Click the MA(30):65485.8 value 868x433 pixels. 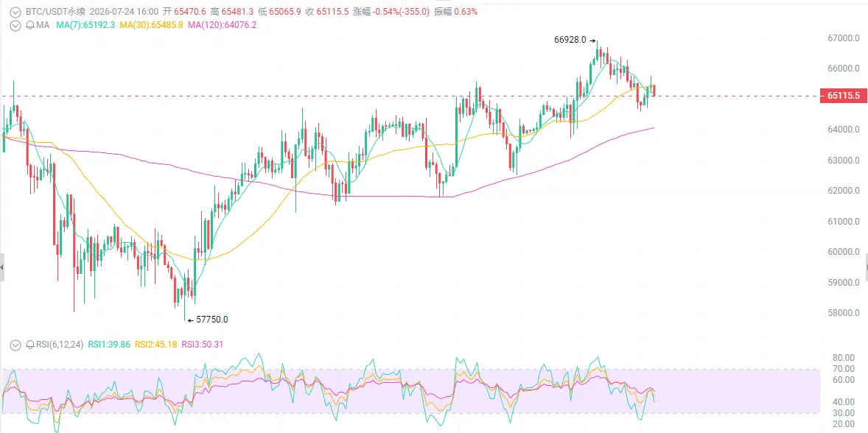[x=151, y=25]
